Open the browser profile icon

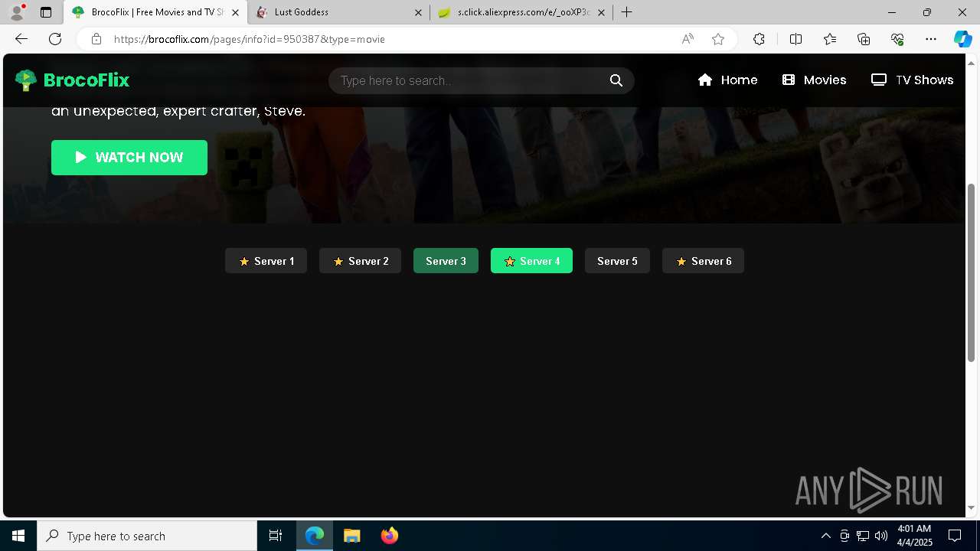[17, 12]
